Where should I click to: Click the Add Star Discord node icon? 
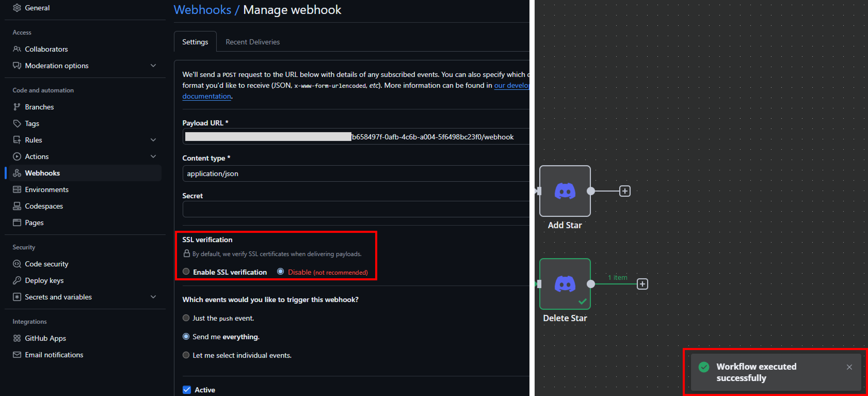565,191
